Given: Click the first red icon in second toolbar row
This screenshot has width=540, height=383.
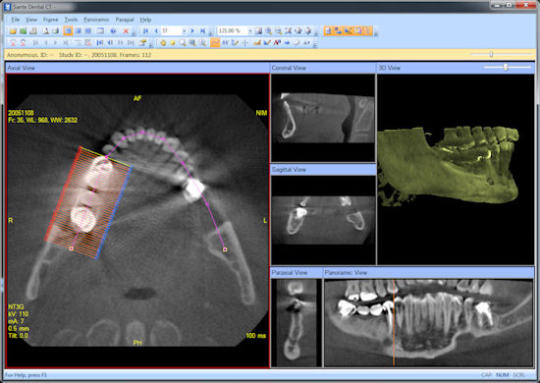Looking at the screenshot, I should 13,43.
